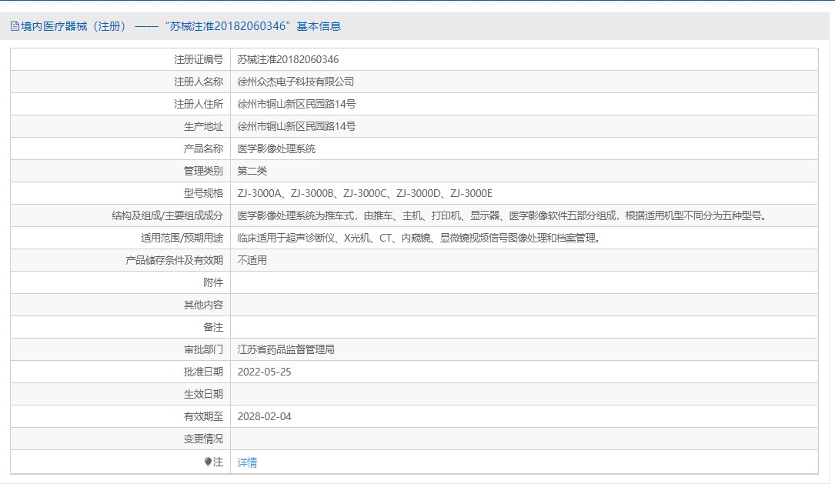
Task: Select approval date 2022-05-25
Action: (x=264, y=372)
